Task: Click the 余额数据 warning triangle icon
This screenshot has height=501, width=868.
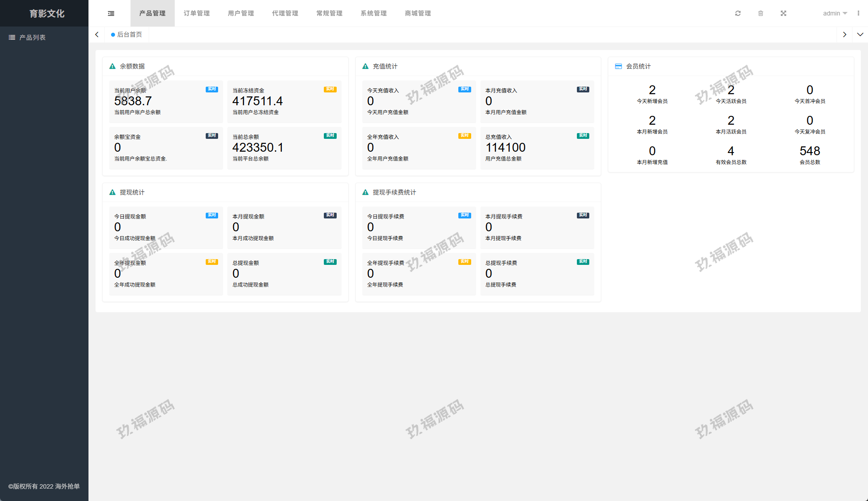Action: click(112, 66)
